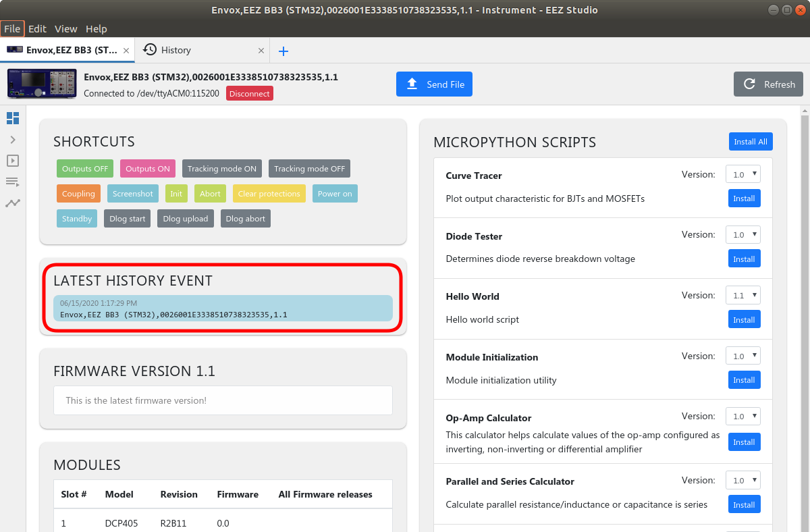This screenshot has height=532, width=810.
Task: Click the vertical scrollbar on right
Action: point(805,317)
